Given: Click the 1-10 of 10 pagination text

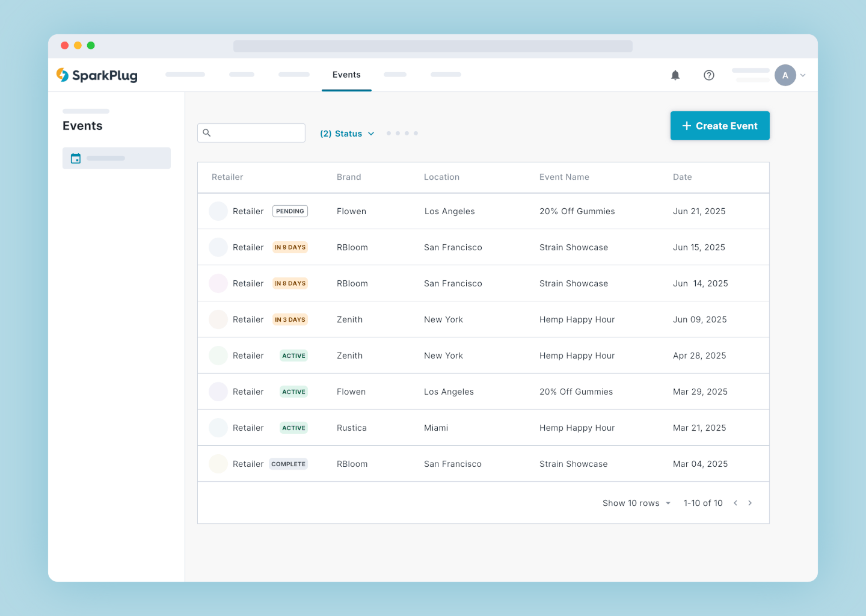Looking at the screenshot, I should tap(703, 503).
